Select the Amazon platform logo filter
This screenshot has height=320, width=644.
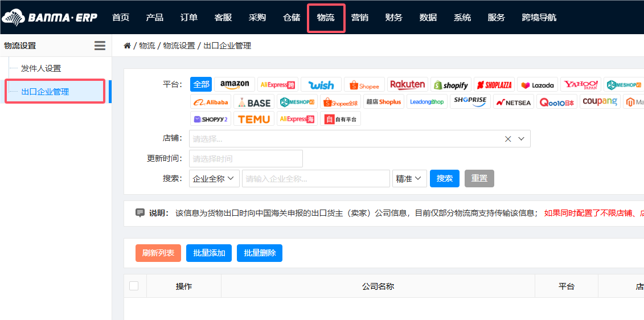tap(235, 84)
